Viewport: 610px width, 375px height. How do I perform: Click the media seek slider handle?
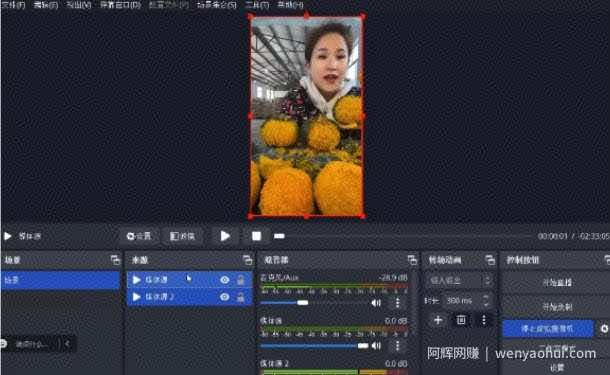point(279,236)
